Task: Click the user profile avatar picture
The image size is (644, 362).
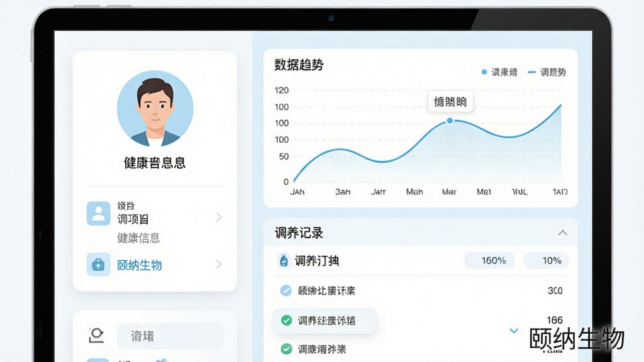Action: [x=155, y=108]
